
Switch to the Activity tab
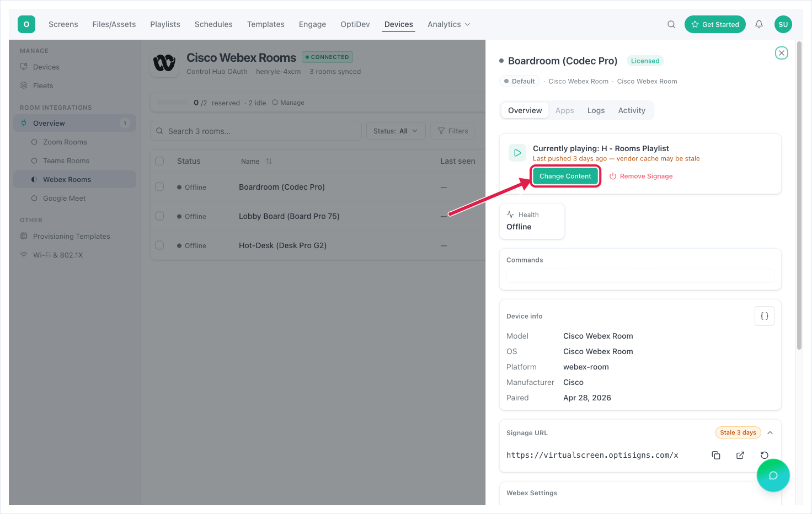click(632, 110)
